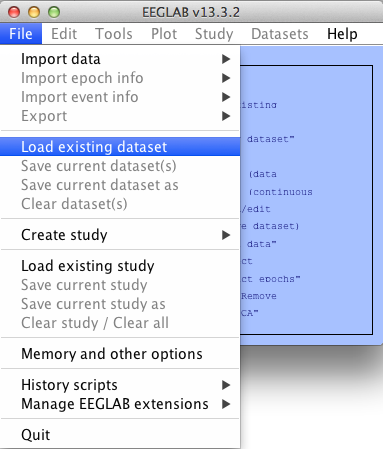
Task: Select Load existing dataset menu entry
Action: tap(120, 147)
